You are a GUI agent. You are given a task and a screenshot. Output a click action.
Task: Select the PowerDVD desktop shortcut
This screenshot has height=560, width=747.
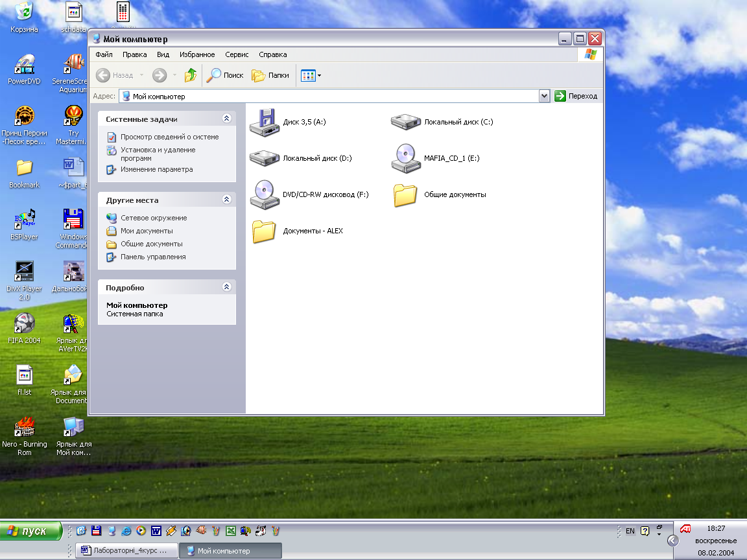pyautogui.click(x=24, y=69)
